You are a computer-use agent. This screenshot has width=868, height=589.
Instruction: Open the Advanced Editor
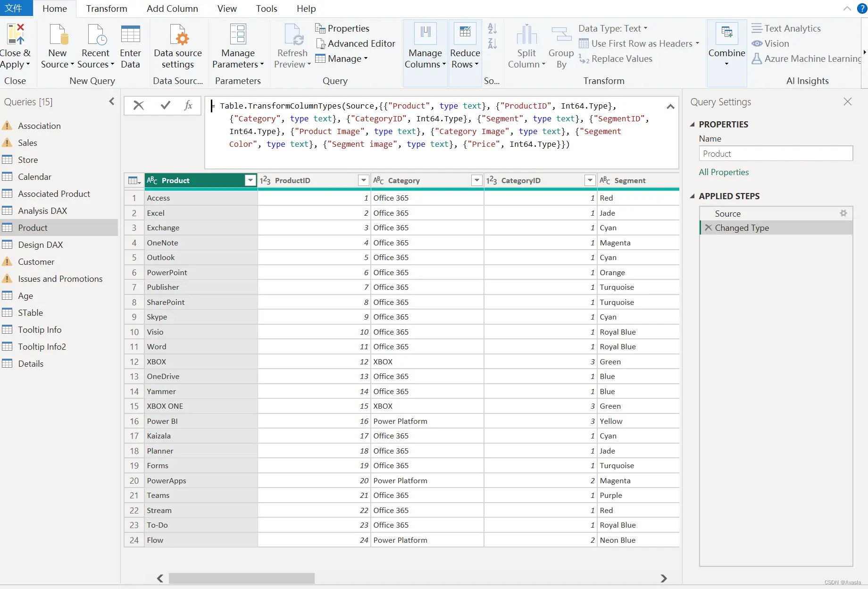356,43
